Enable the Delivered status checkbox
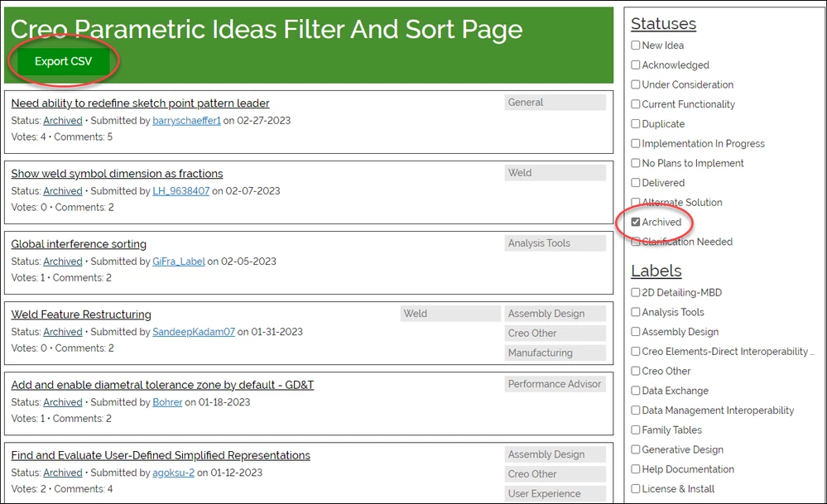Image resolution: width=827 pixels, height=504 pixels. (x=636, y=182)
